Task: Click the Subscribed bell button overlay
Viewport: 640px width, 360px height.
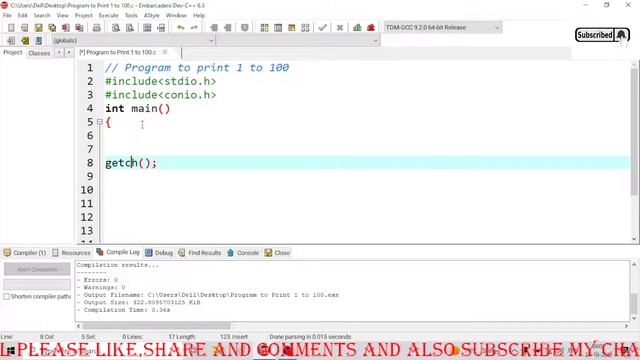Action: 602,35
